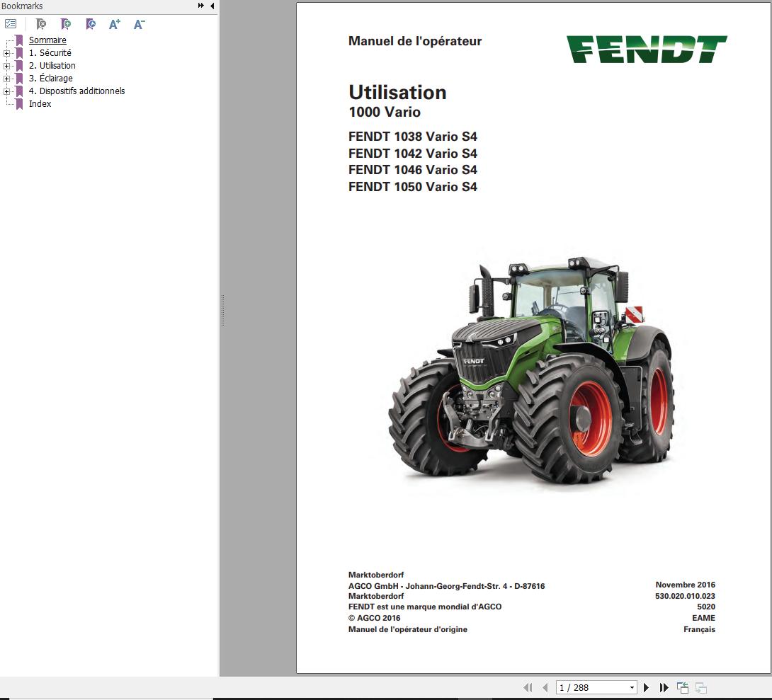Click the bookmark properties/destination icon
Viewport: 772px width, 700px height.
[91, 23]
